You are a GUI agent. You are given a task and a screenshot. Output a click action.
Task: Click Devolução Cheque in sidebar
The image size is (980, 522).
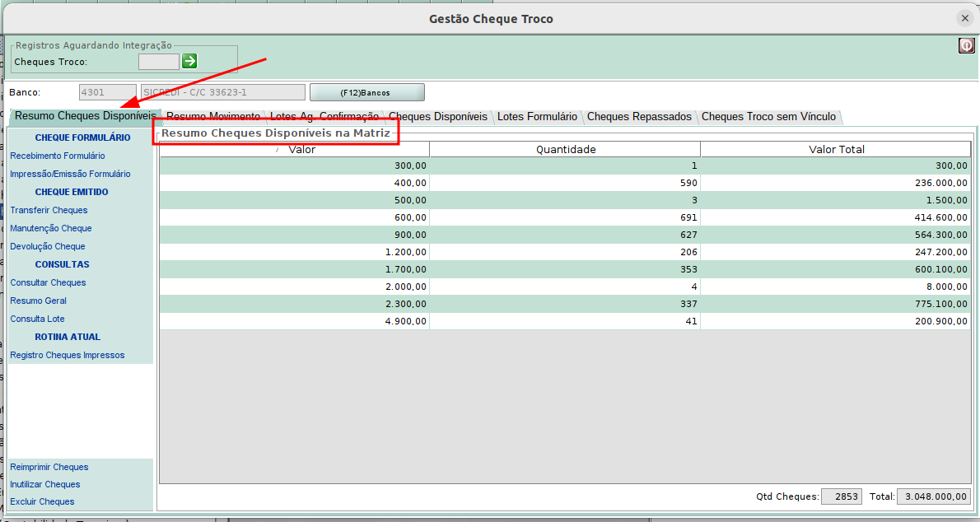[x=48, y=246]
